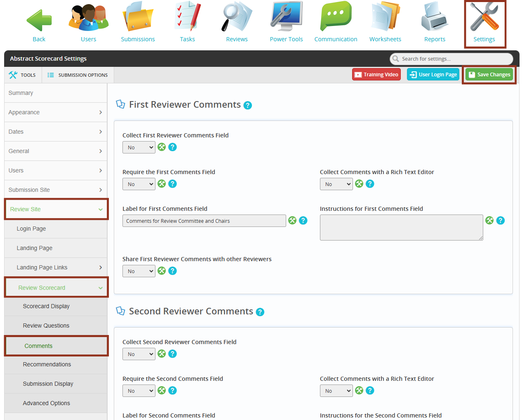The width and height of the screenshot is (522, 420).
Task: Open Login Page in the sidebar
Action: pos(56,229)
